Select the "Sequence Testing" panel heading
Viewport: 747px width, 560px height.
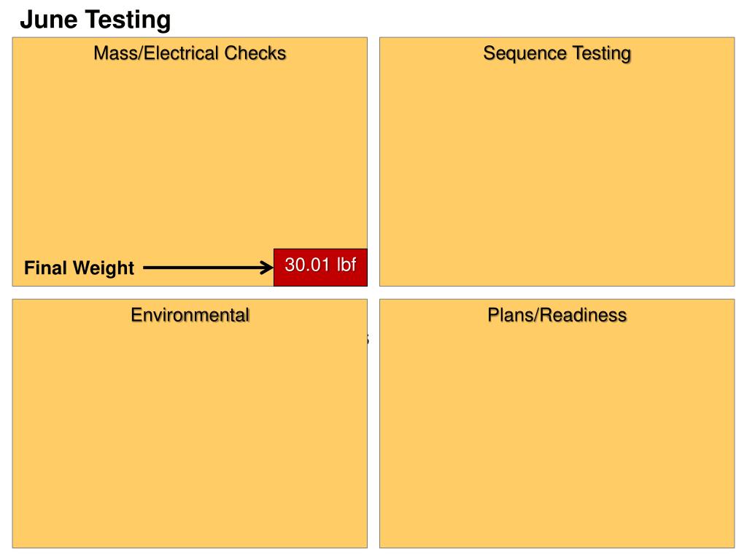pos(557,53)
